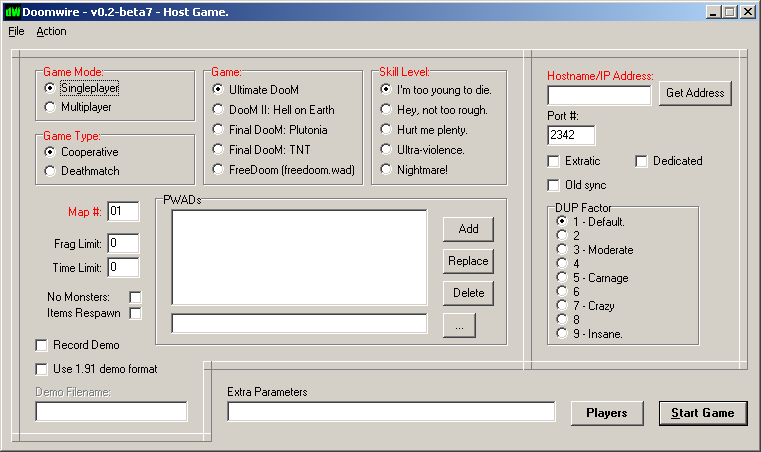Click the Frag Limit field
The width and height of the screenshot is (761, 452).
(x=123, y=243)
